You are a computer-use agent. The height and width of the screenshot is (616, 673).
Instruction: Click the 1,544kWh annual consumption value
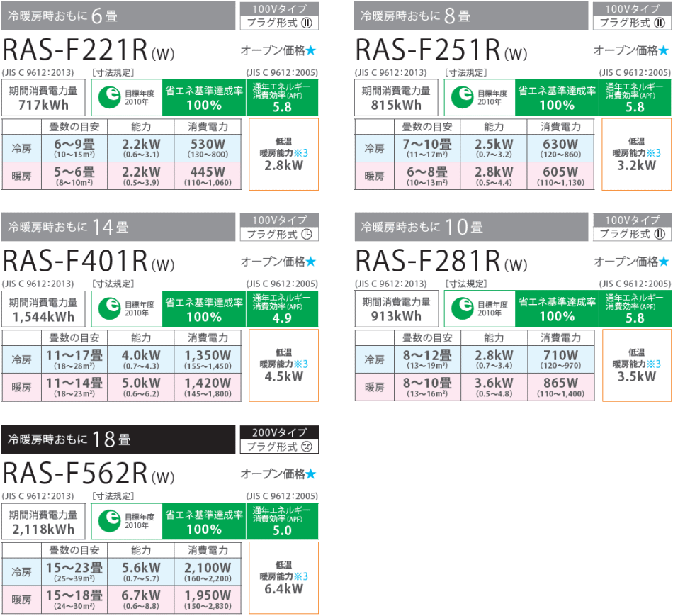(x=43, y=317)
